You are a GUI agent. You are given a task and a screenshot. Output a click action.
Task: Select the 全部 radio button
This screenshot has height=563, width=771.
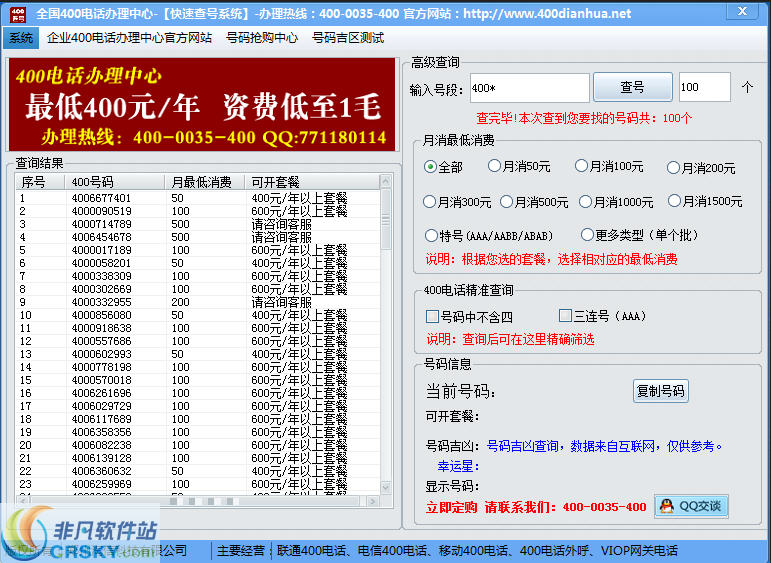tap(431, 167)
